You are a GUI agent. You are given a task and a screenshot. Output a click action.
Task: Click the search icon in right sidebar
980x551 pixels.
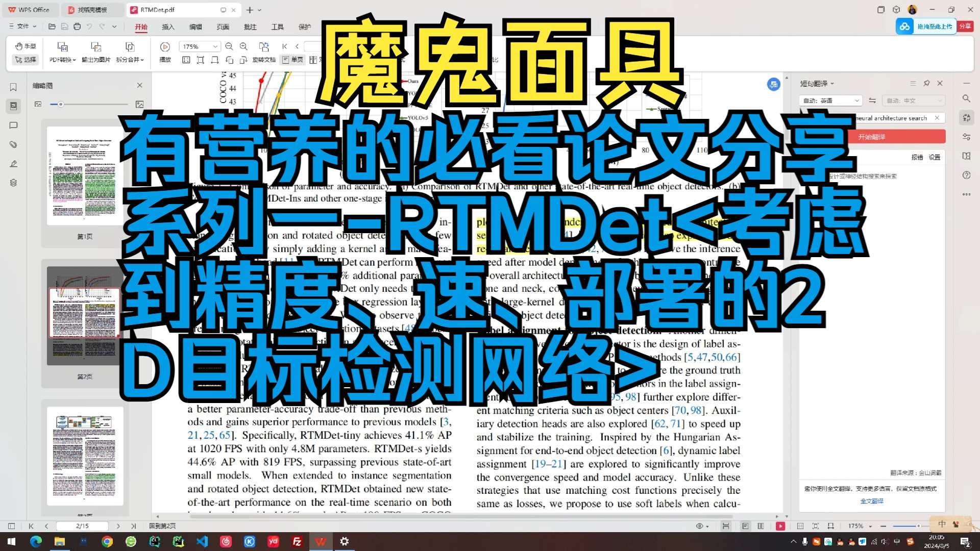pyautogui.click(x=966, y=98)
